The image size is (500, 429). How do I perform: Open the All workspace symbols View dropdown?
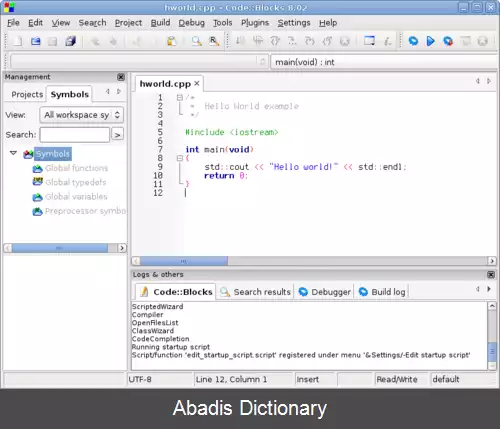point(82,115)
